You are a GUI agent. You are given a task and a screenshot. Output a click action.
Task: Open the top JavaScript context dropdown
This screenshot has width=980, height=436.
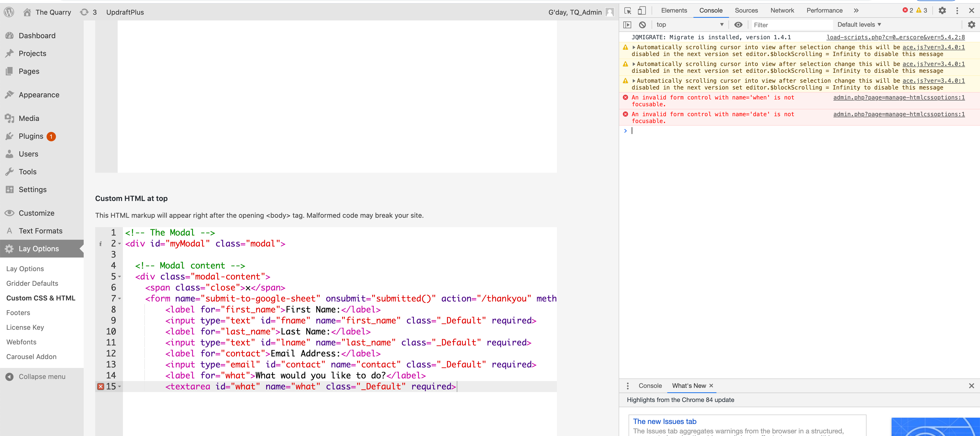(x=689, y=25)
